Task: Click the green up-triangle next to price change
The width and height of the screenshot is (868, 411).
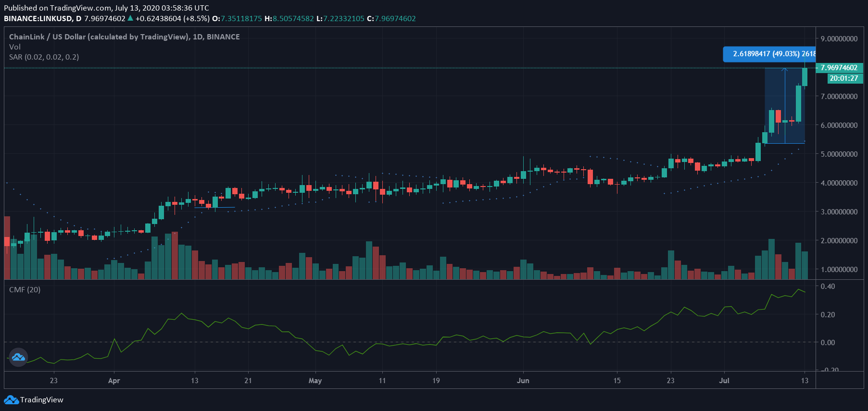Action: [x=130, y=18]
